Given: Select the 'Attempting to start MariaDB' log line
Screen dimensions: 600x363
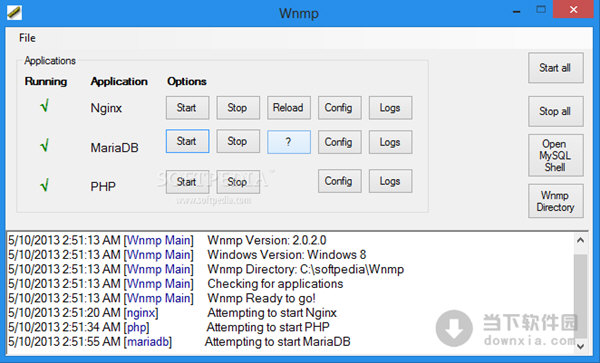Looking at the screenshot, I should coord(277,342).
